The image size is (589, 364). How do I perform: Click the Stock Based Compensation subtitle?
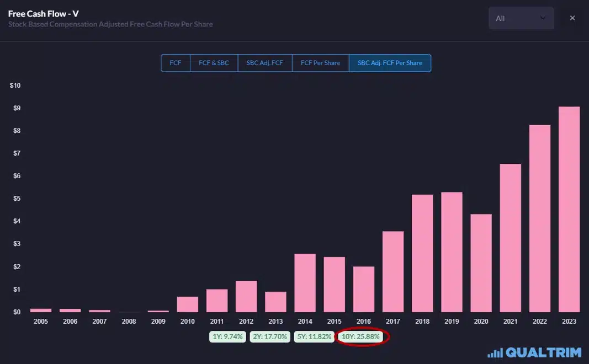tap(110, 24)
